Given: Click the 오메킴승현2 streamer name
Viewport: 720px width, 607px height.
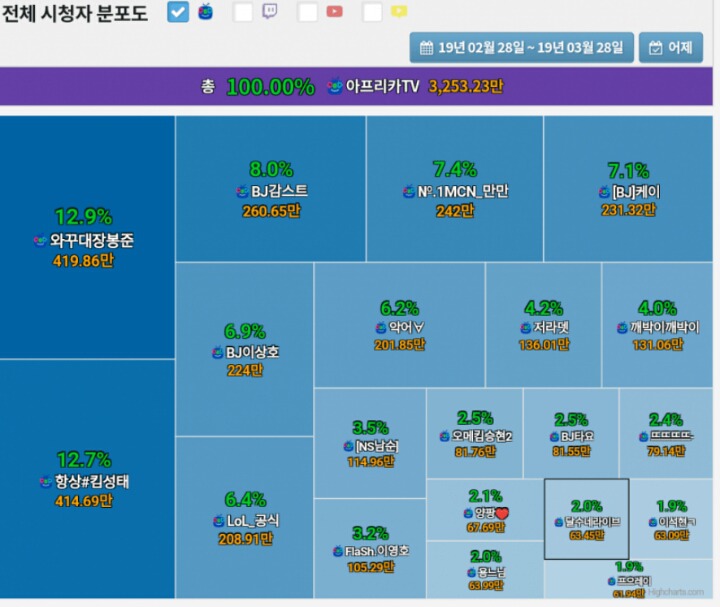Looking at the screenshot, I should point(482,436).
